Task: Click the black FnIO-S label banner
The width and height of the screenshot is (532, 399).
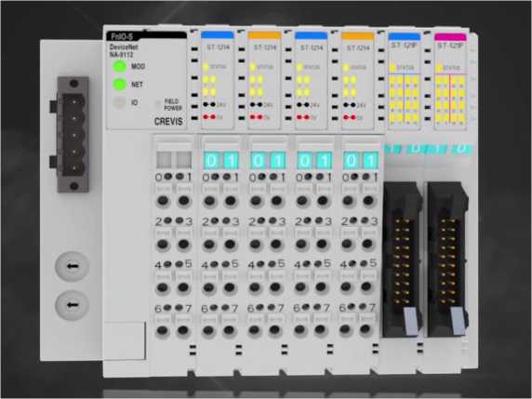Action: click(x=147, y=36)
